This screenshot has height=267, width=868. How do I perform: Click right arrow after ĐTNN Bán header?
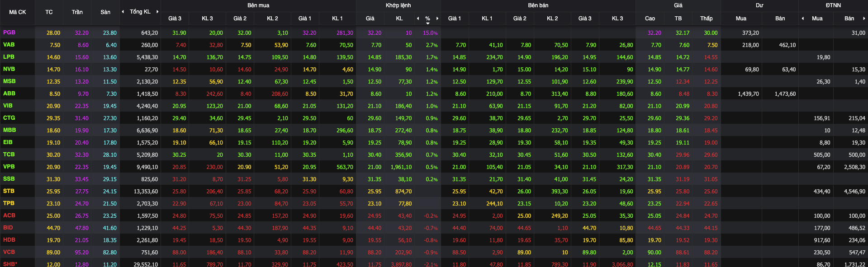click(864, 19)
